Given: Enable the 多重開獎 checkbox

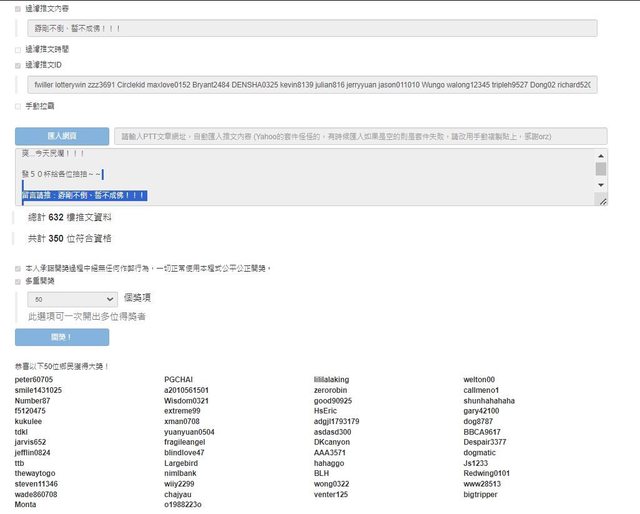Looking at the screenshot, I should point(18,281).
